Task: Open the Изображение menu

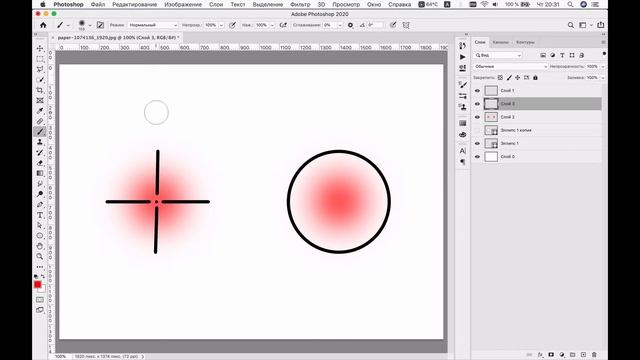Action: (x=183, y=4)
